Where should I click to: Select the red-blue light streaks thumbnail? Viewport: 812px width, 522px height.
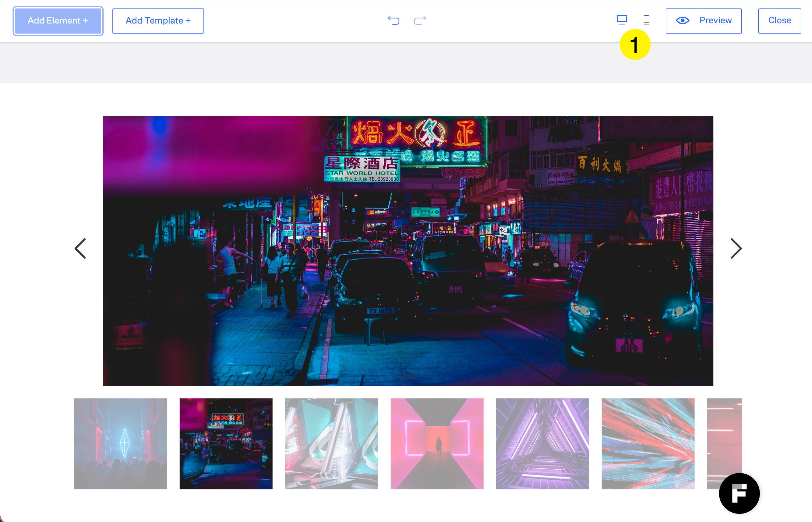[648, 443]
